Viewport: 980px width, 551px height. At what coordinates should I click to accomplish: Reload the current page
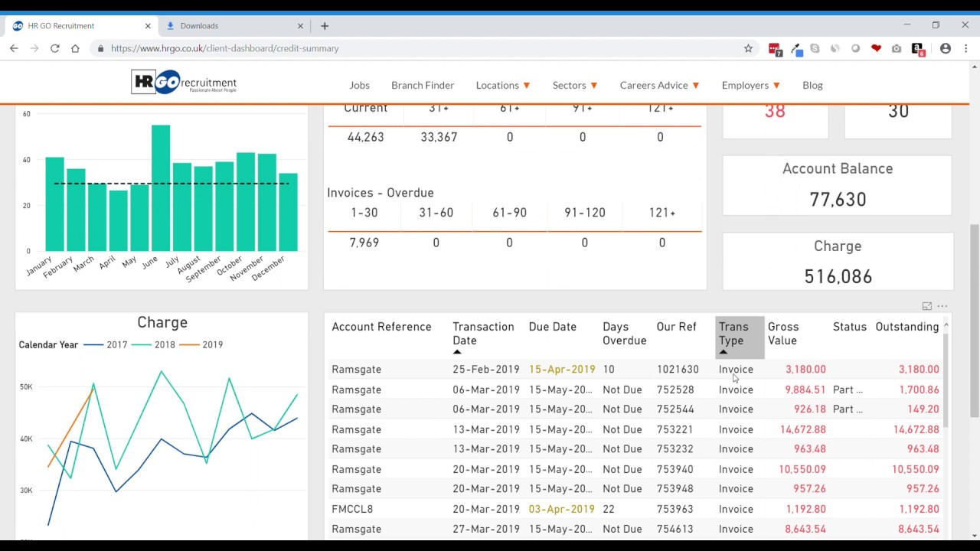pos(55,48)
